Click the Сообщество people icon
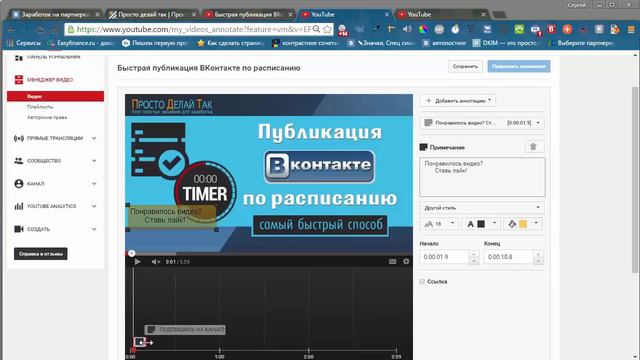This screenshot has height=360, width=640. tap(19, 161)
